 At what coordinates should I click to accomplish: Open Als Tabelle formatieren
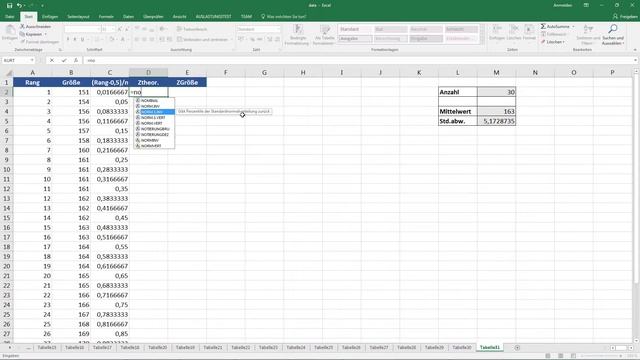[324, 35]
